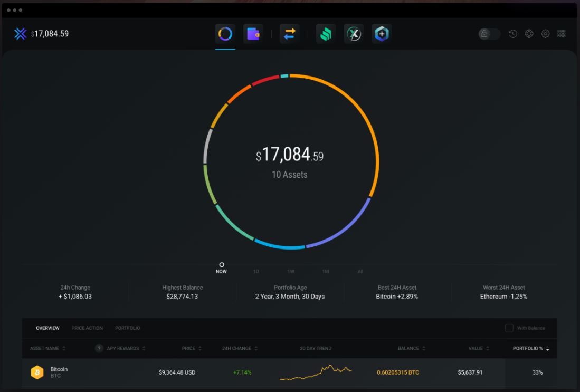Viewport: 580px width, 392px height.
Task: Sort by Portfolio % column header
Action: click(530, 348)
